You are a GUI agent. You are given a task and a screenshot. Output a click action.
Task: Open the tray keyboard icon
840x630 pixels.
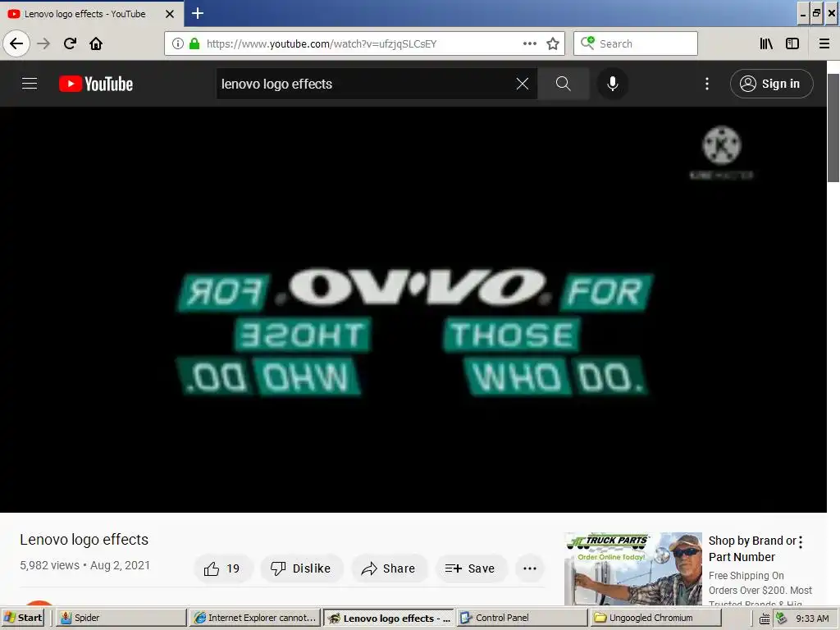(x=765, y=619)
